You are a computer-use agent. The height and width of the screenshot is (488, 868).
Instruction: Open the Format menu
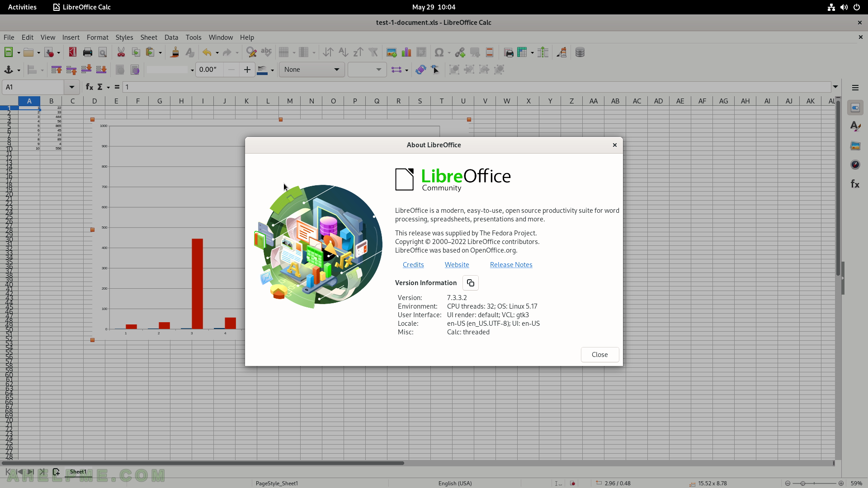(x=97, y=38)
